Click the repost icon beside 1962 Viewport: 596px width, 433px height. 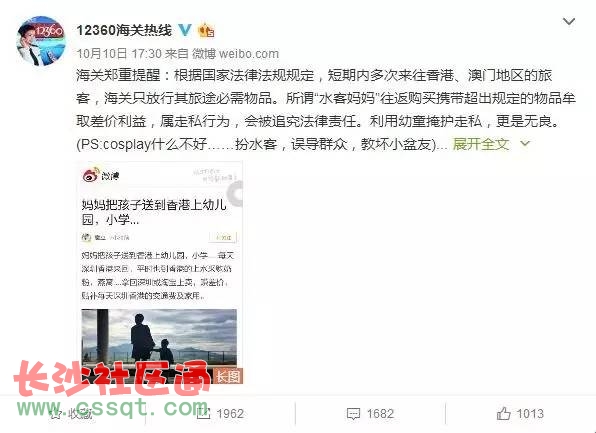click(x=203, y=413)
